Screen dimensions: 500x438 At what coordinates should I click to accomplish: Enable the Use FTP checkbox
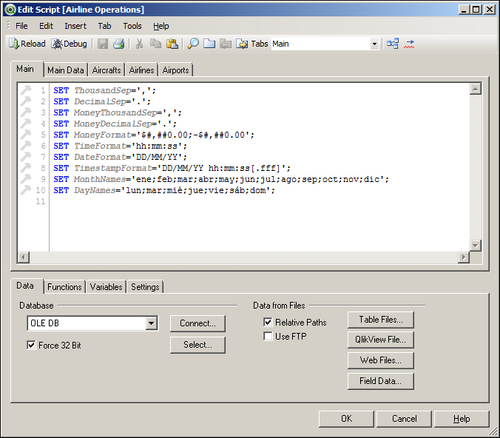coord(268,336)
